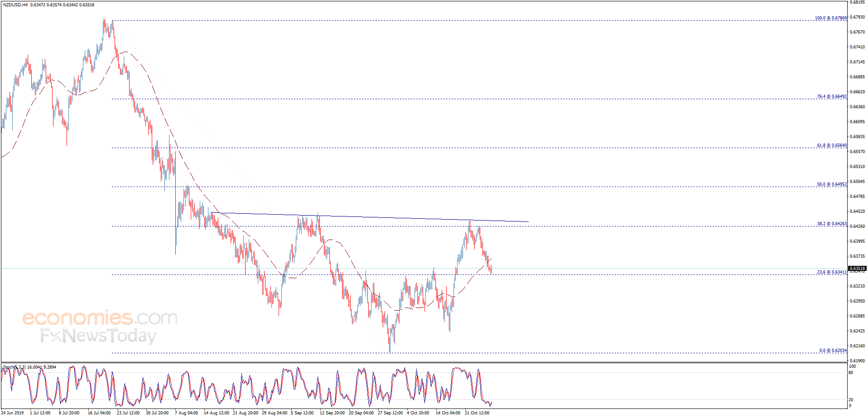Screen dimensions: 868x418
Task: Click the 38.2 @ 0.64263 Fibonacci label
Action: pyautogui.click(x=831, y=224)
